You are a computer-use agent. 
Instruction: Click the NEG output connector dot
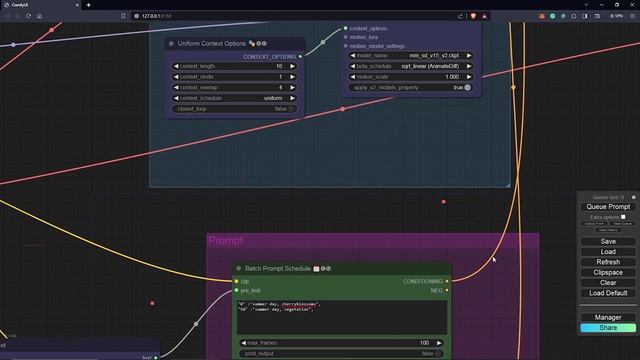point(447,290)
